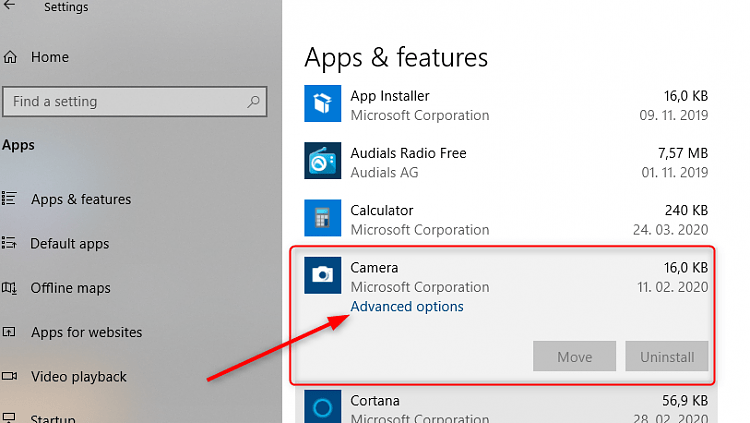The image size is (750, 423).
Task: Click the search magnifier icon
Action: click(x=253, y=101)
